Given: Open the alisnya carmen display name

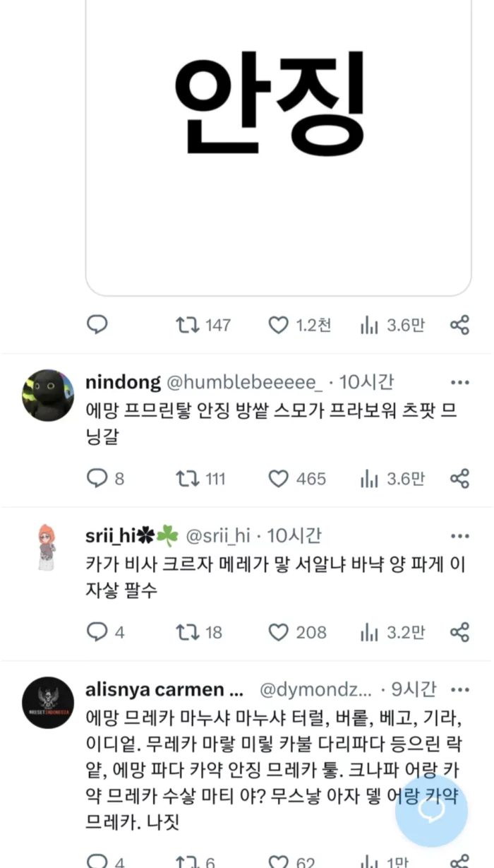Looking at the screenshot, I should click(x=164, y=689).
